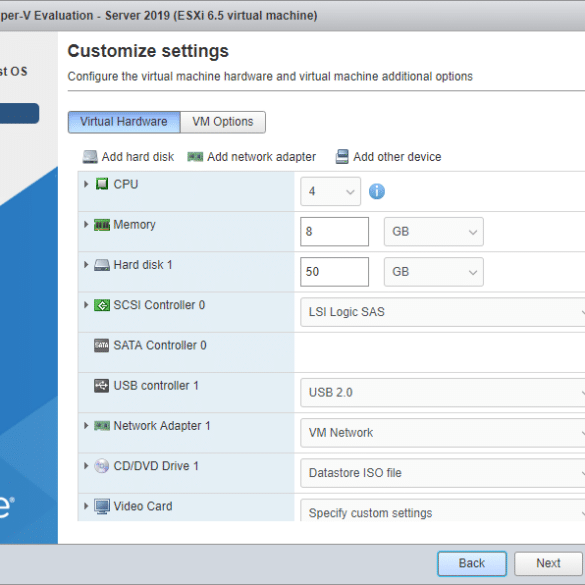585x585 pixels.
Task: Click the Hard disk size input field
Action: [x=334, y=272]
